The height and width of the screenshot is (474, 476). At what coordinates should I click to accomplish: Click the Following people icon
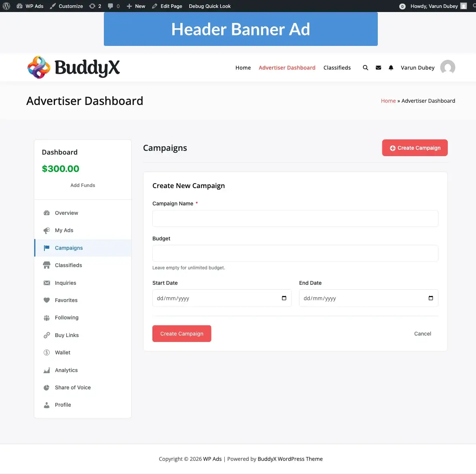47,318
